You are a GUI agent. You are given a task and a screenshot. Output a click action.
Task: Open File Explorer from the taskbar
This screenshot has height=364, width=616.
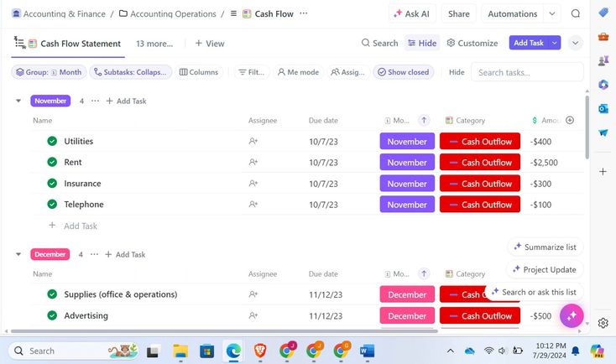[x=180, y=351]
